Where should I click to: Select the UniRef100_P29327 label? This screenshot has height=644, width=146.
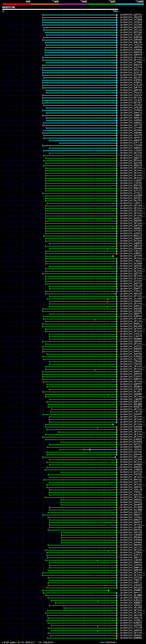pyautogui.click(x=131, y=377)
